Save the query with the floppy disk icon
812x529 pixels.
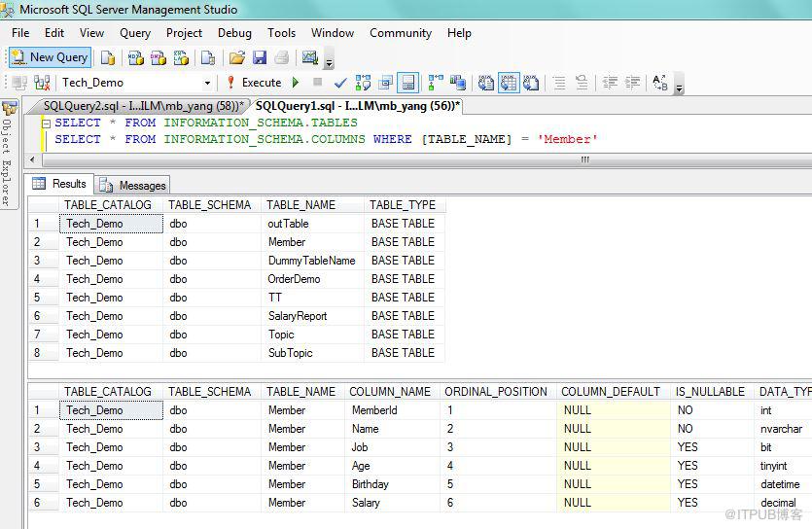(x=260, y=57)
